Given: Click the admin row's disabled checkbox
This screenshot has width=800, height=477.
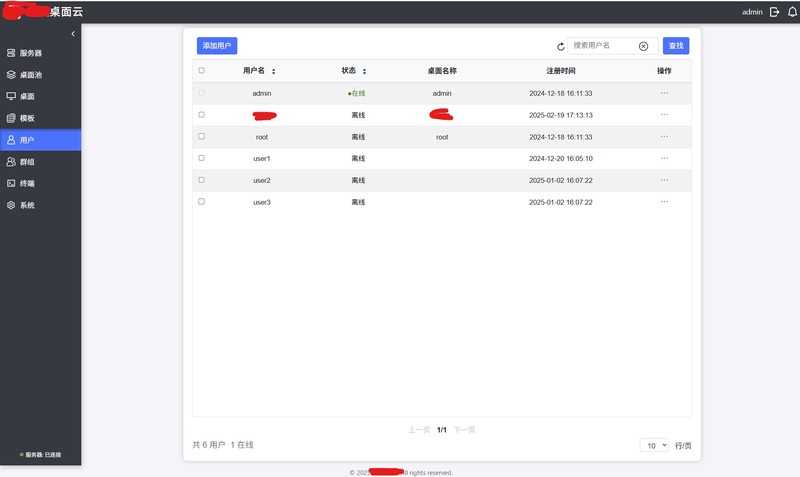Looking at the screenshot, I should (x=202, y=93).
